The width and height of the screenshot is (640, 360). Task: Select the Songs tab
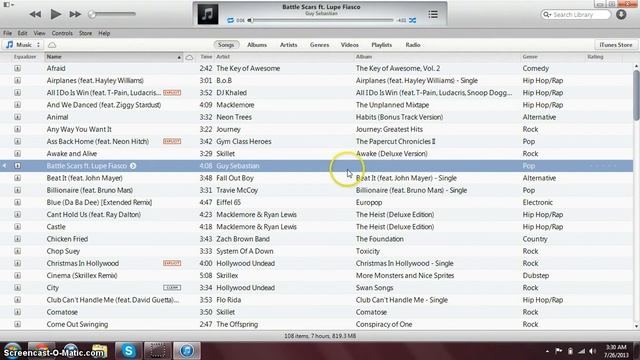tap(226, 45)
